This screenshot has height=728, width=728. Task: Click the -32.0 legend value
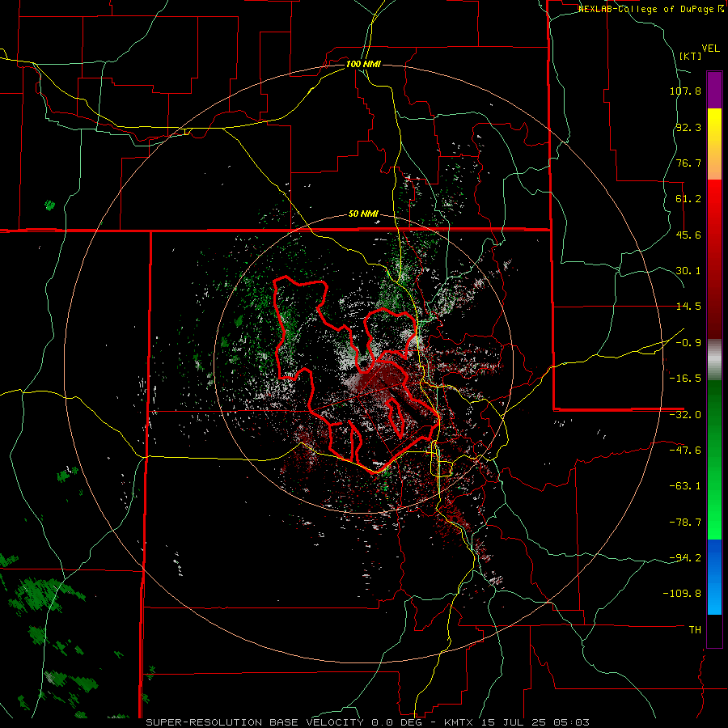tap(685, 415)
